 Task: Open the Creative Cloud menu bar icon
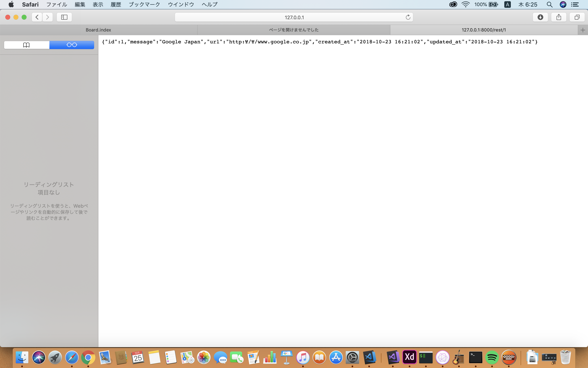click(x=453, y=4)
